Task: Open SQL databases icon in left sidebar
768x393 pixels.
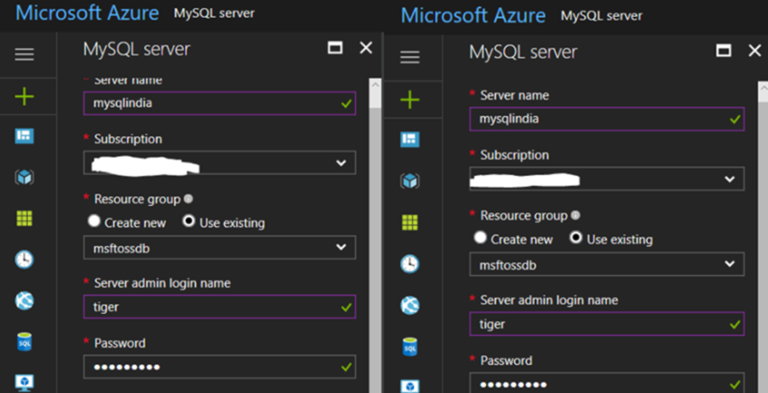Action: (x=24, y=342)
